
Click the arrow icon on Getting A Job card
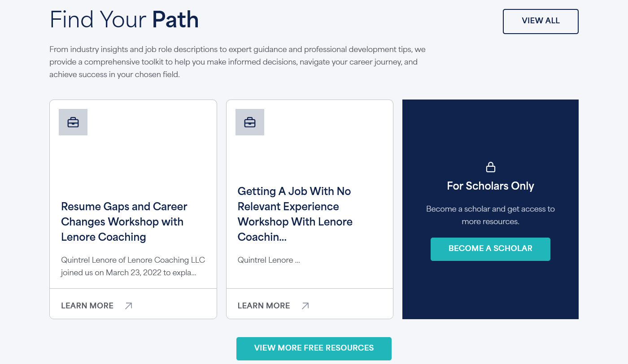coord(305,306)
